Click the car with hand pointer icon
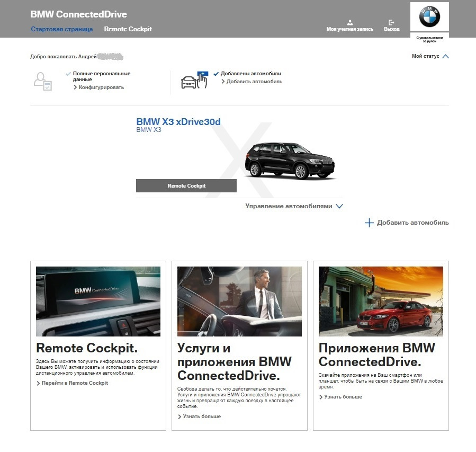The width and height of the screenshot is (476, 452). (194, 80)
